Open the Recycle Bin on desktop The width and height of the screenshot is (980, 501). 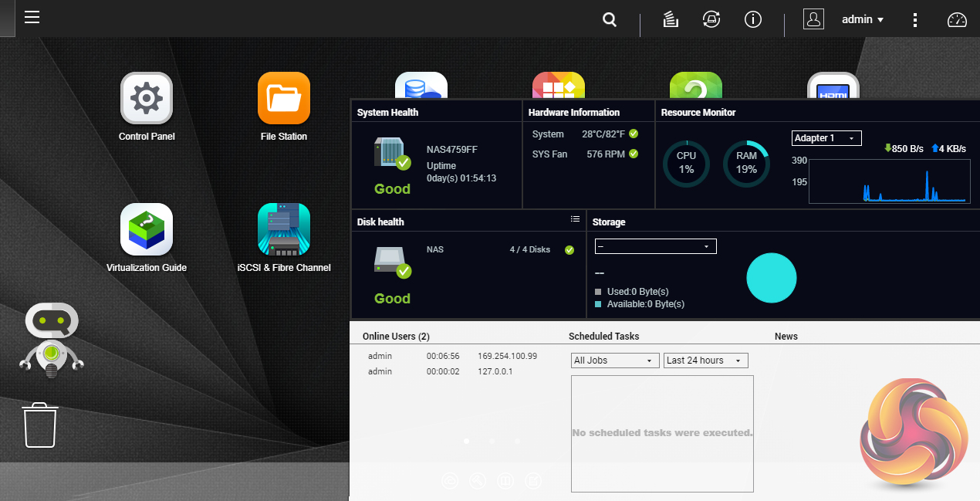coord(40,425)
